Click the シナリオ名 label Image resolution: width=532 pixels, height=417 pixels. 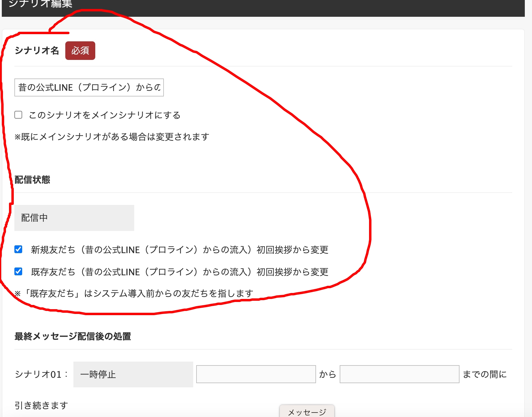tap(37, 51)
